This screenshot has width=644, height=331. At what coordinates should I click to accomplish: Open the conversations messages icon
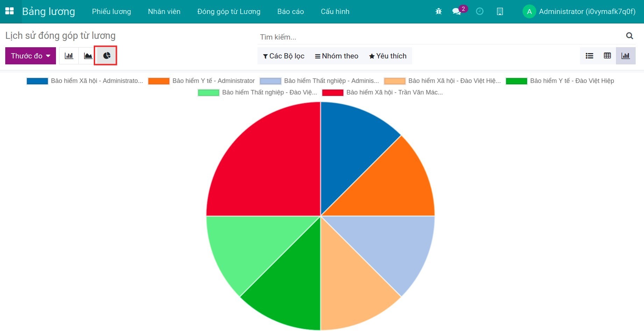(457, 12)
